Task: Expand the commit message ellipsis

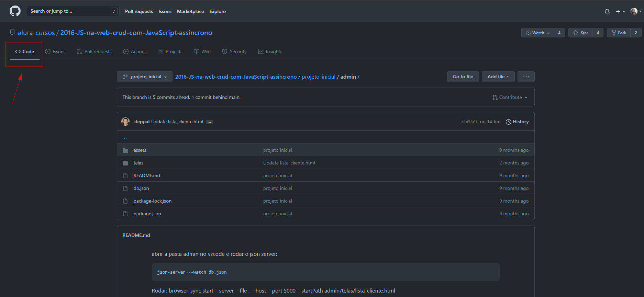Action: click(x=209, y=122)
